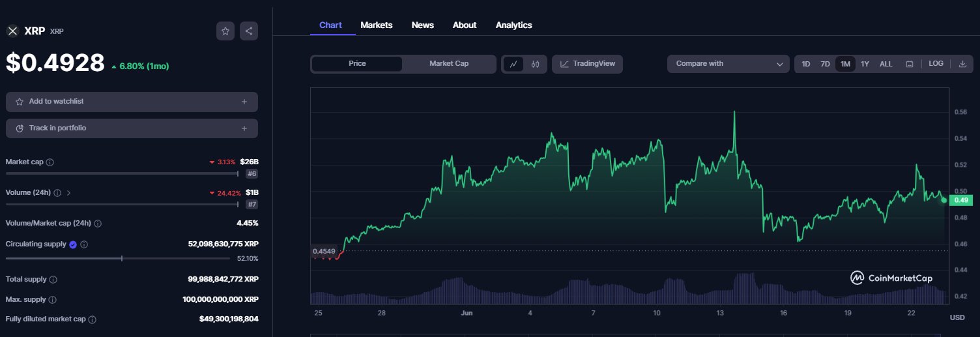Set chart range to ALL
This screenshot has width=980, height=337.
tap(886, 64)
